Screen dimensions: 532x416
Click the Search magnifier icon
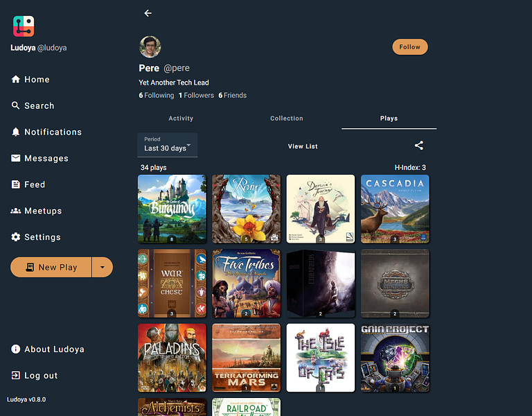(16, 105)
